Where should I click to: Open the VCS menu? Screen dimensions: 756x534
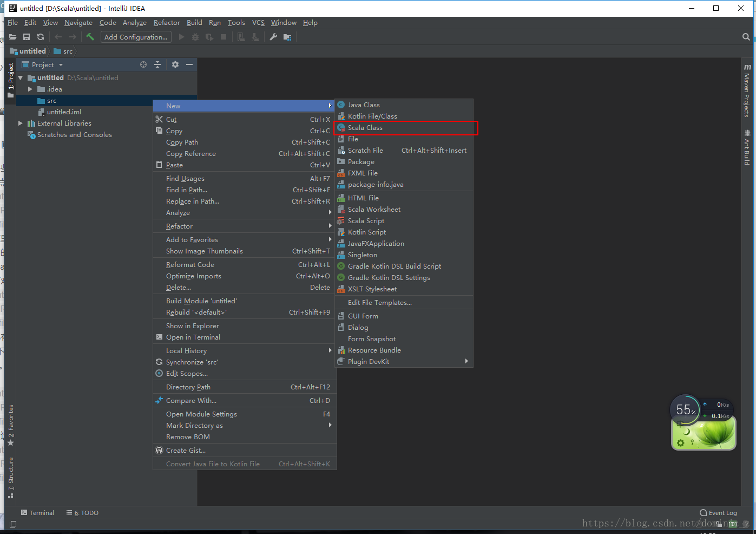point(258,23)
